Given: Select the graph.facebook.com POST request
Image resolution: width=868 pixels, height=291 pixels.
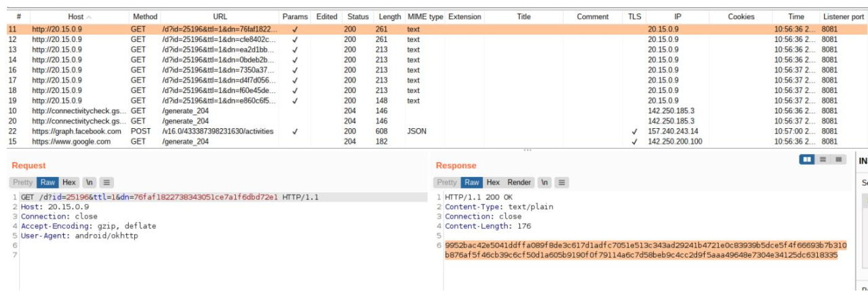Looking at the screenshot, I should click(437, 131).
